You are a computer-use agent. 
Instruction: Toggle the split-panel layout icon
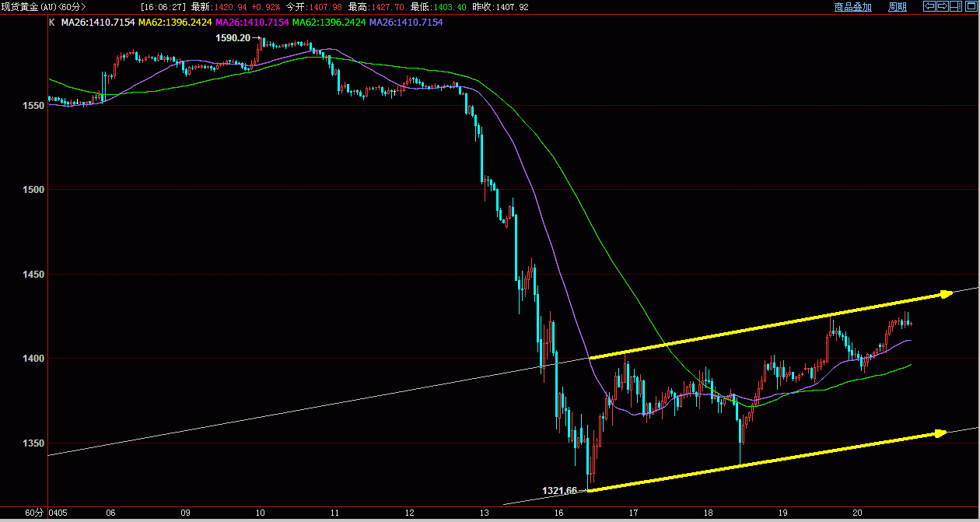pos(956,6)
